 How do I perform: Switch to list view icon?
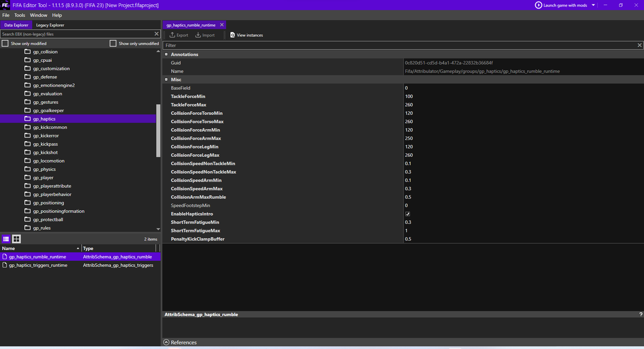click(x=6, y=239)
